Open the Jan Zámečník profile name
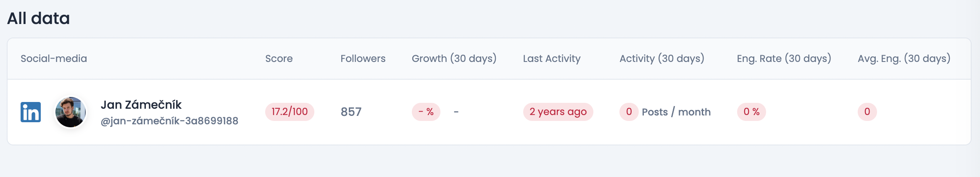The height and width of the screenshot is (177, 980). [x=141, y=105]
